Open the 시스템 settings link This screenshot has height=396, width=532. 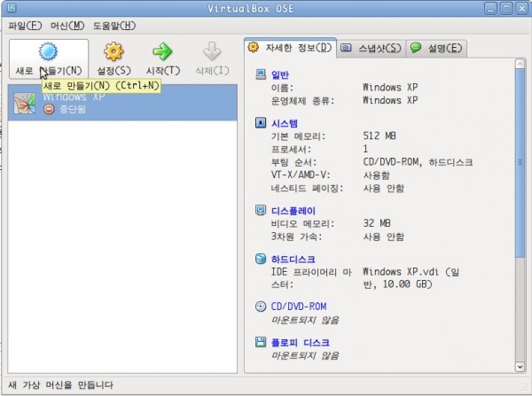coord(285,123)
